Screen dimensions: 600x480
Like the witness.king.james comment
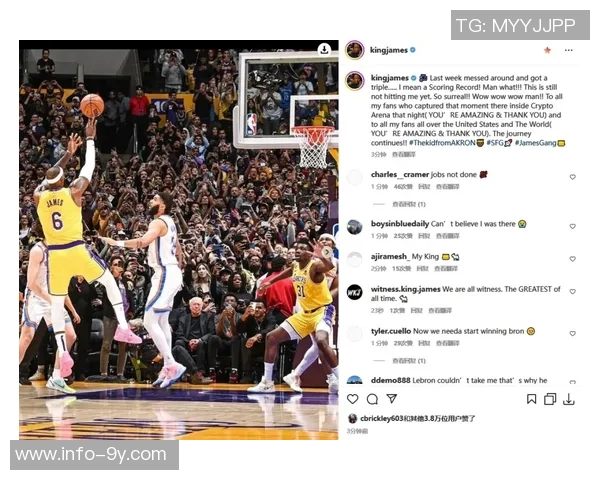[x=572, y=291]
